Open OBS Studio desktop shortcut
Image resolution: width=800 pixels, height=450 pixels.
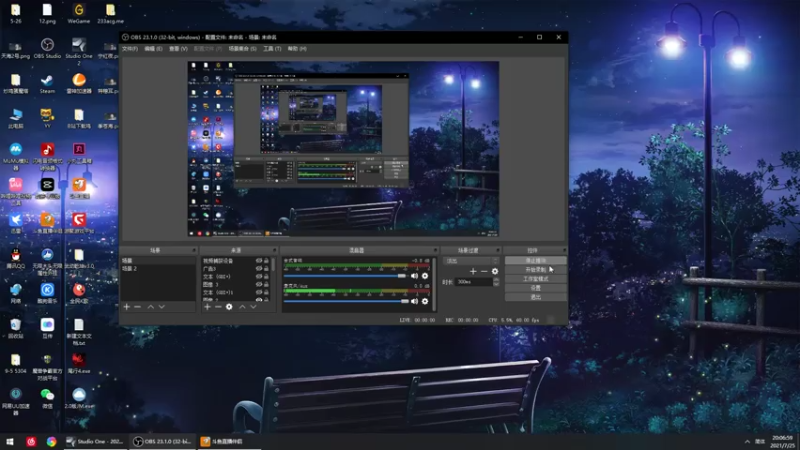point(47,48)
